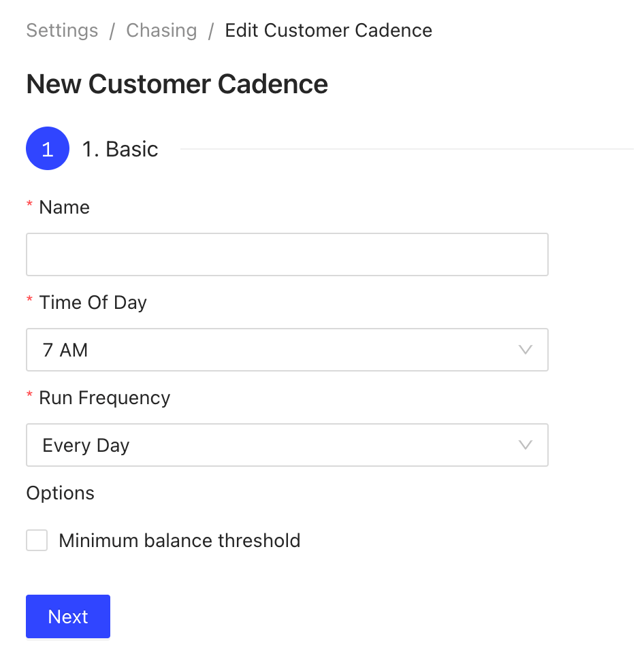Click the Run Frequency field label
The width and height of the screenshot is (644, 660).
(104, 398)
